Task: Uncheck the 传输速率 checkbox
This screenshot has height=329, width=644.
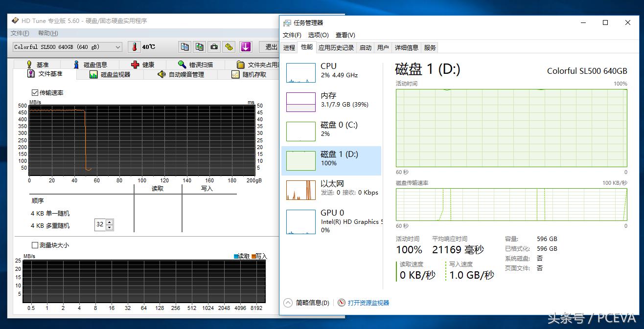Action: tap(34, 92)
